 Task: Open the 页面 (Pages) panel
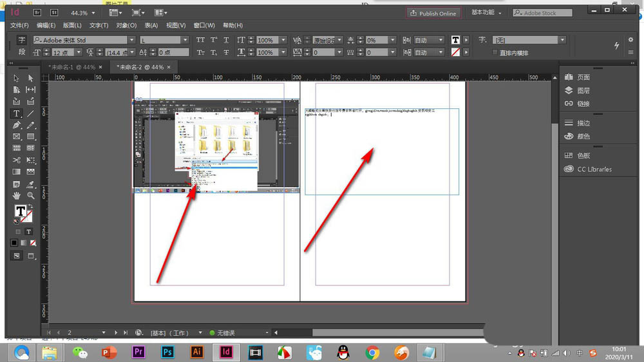click(x=578, y=77)
